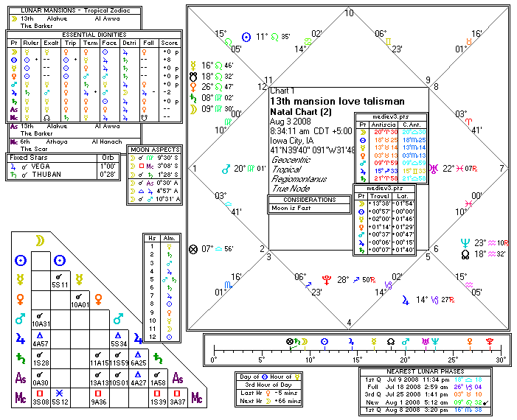This screenshot has height=420, width=517.
Task: Click the Part of Fortune symbol at 07° Libra
Action: click(x=193, y=249)
